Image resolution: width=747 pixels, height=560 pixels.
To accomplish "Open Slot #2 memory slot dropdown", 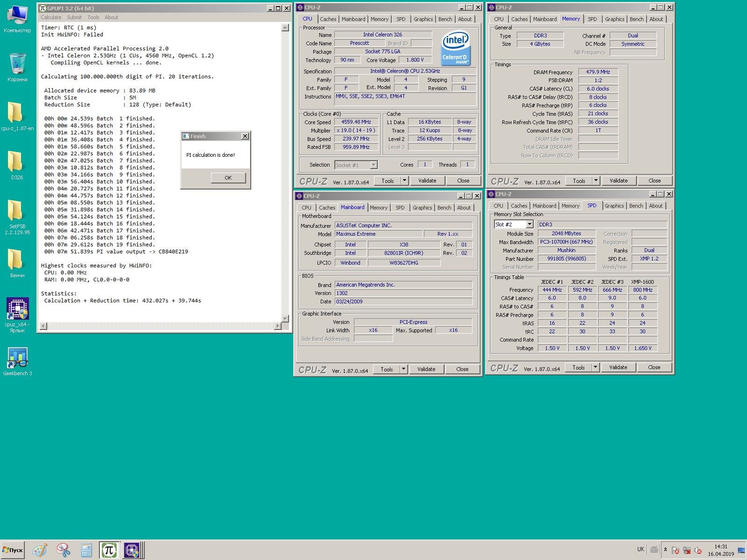I will coord(529,224).
